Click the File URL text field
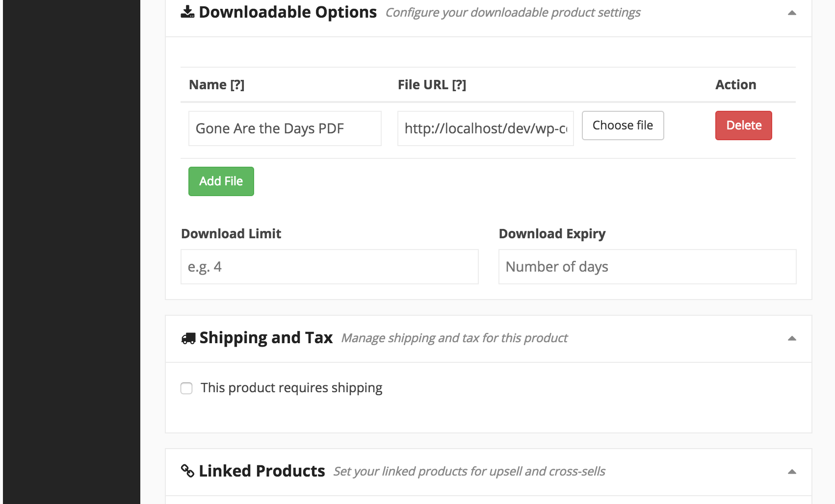This screenshot has width=835, height=504. point(486,128)
